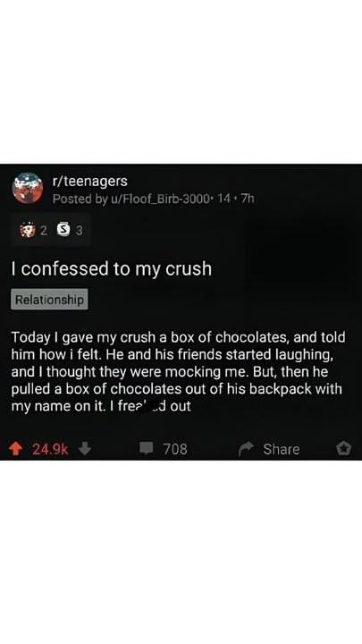Image resolution: width=362 pixels, height=644 pixels.
Task: Click the 7h post timestamp
Action: (248, 199)
